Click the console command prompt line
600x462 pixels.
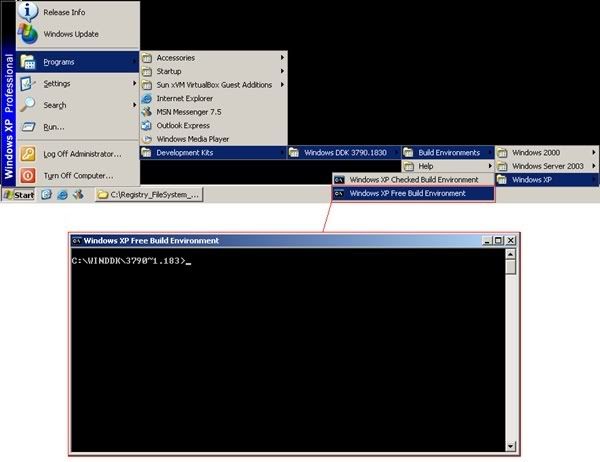point(131,261)
